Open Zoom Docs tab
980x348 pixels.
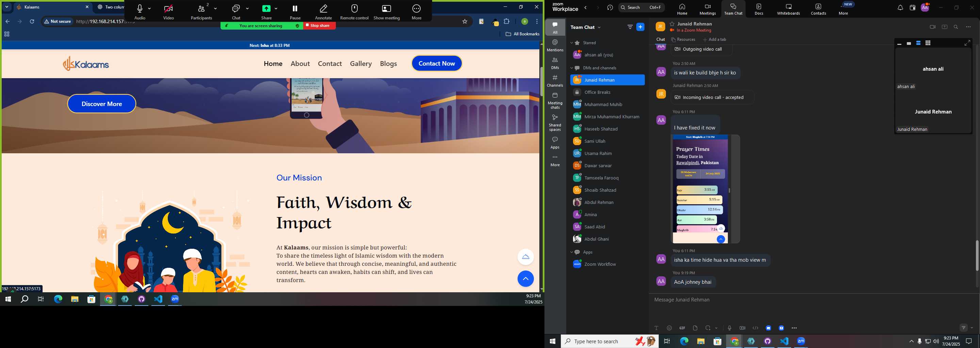(x=759, y=10)
